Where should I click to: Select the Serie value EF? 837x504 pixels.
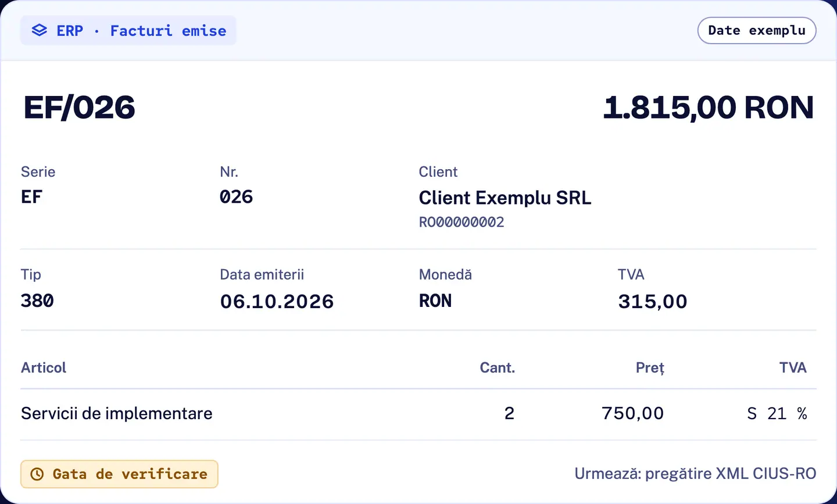(x=32, y=197)
